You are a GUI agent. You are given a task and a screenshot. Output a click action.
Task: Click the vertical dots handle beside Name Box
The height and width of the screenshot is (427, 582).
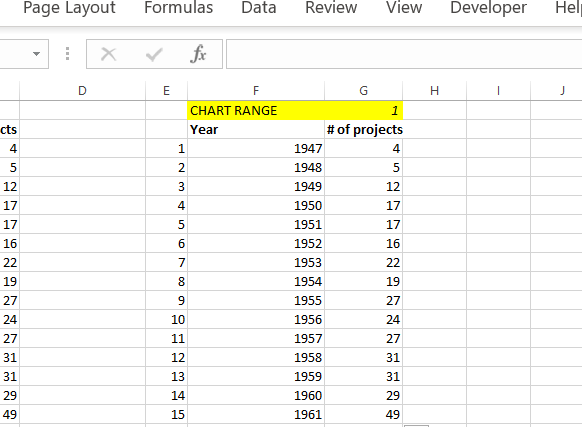pyautogui.click(x=67, y=54)
